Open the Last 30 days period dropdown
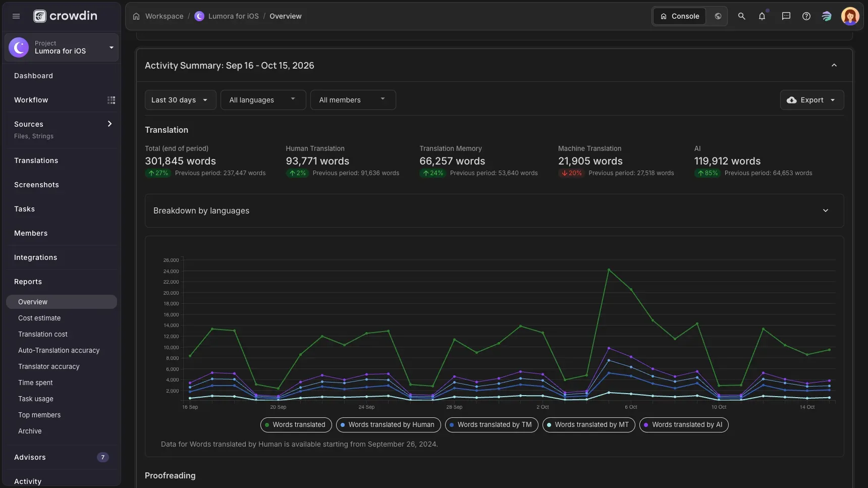 (180, 100)
